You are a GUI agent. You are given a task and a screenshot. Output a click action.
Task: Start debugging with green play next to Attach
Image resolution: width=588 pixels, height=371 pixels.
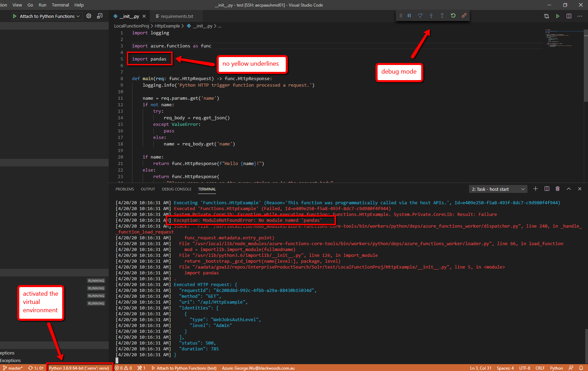[14, 16]
